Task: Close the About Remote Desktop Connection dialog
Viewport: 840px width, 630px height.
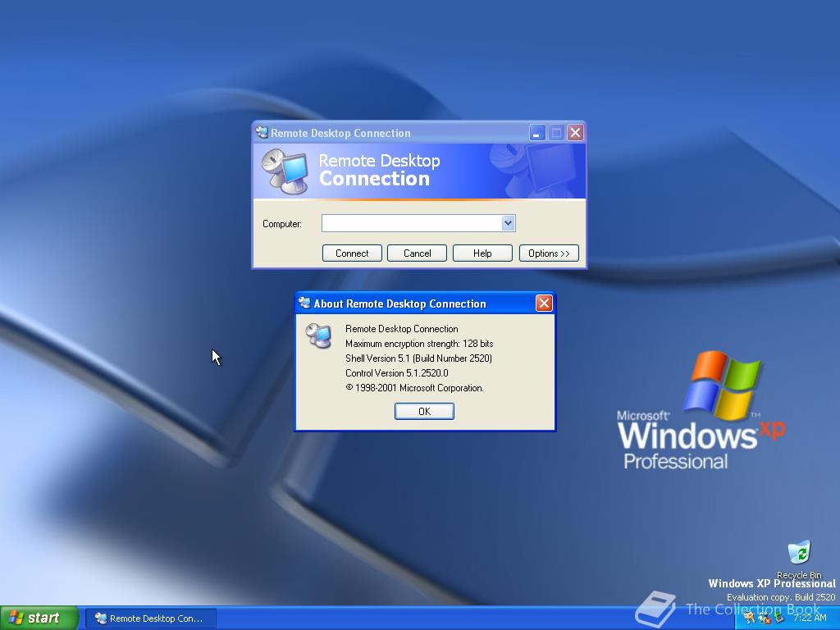Action: click(544, 304)
